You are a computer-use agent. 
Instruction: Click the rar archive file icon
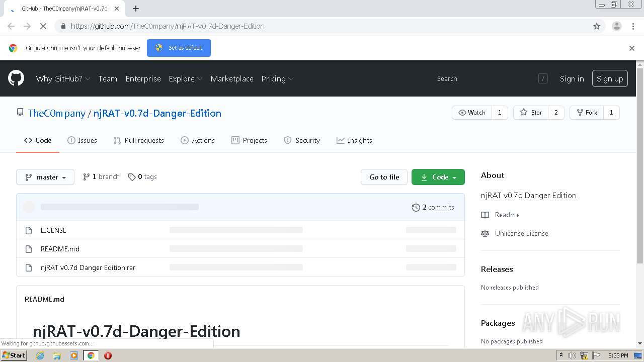(x=29, y=267)
